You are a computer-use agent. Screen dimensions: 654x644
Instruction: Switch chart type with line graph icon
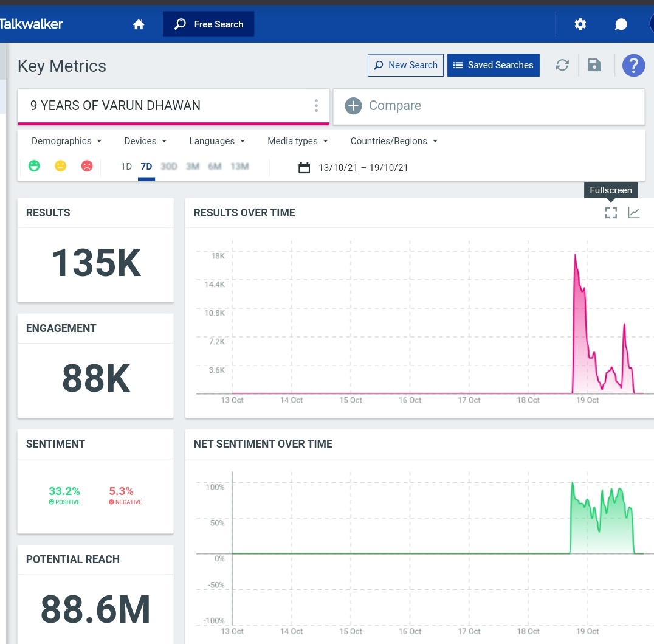coord(633,213)
